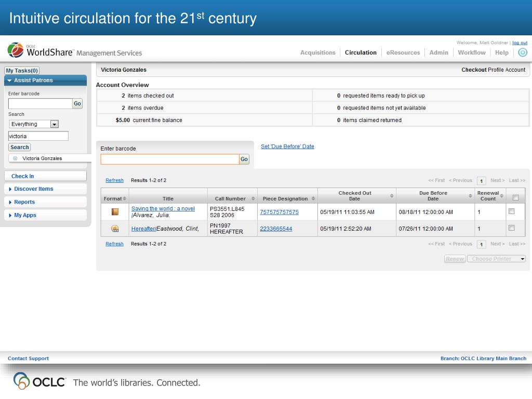Click top pagination Next link
This screenshot has width=532, height=399.
click(x=497, y=180)
